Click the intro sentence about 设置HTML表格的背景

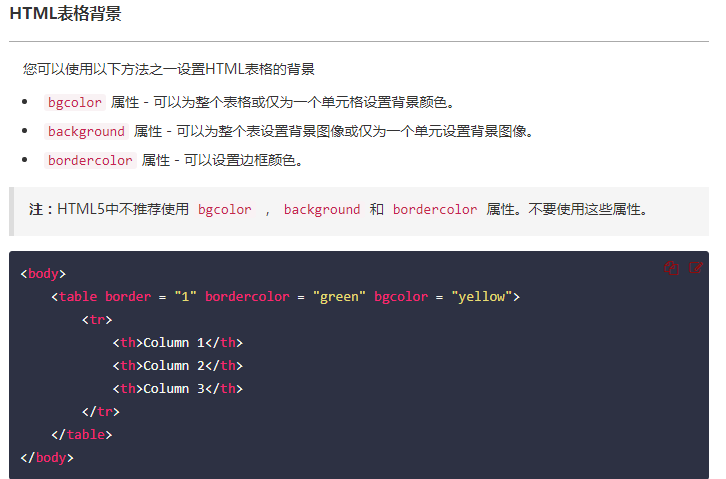click(169, 70)
